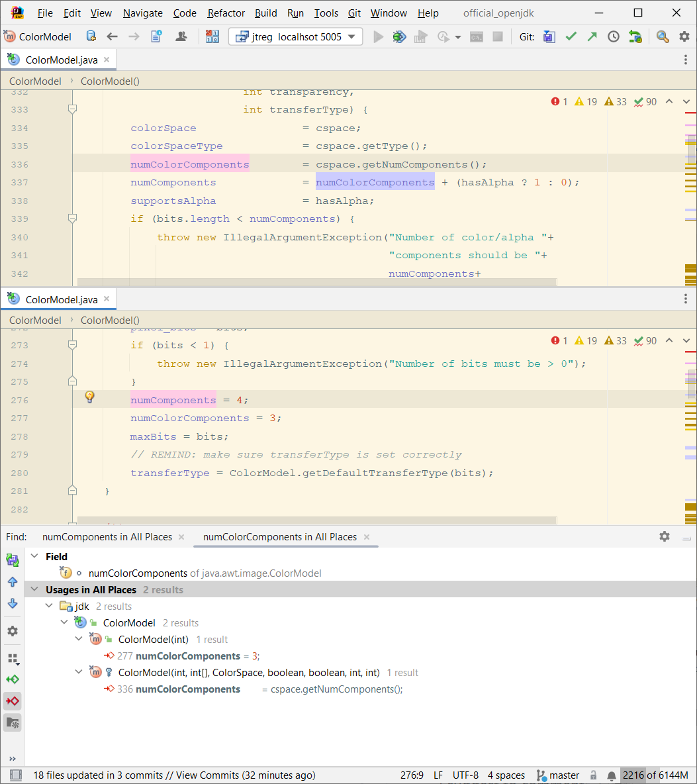The width and height of the screenshot is (697, 784).
Task: Run with coverage icon
Action: [421, 36]
